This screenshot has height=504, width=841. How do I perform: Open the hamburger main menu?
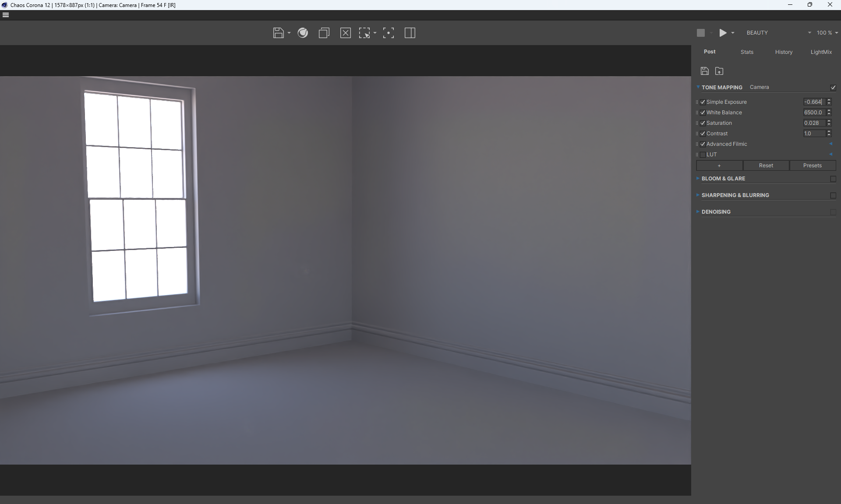(6, 15)
